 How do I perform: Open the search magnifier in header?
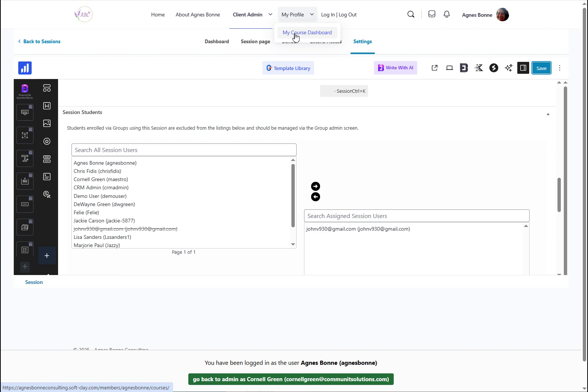pos(411,15)
